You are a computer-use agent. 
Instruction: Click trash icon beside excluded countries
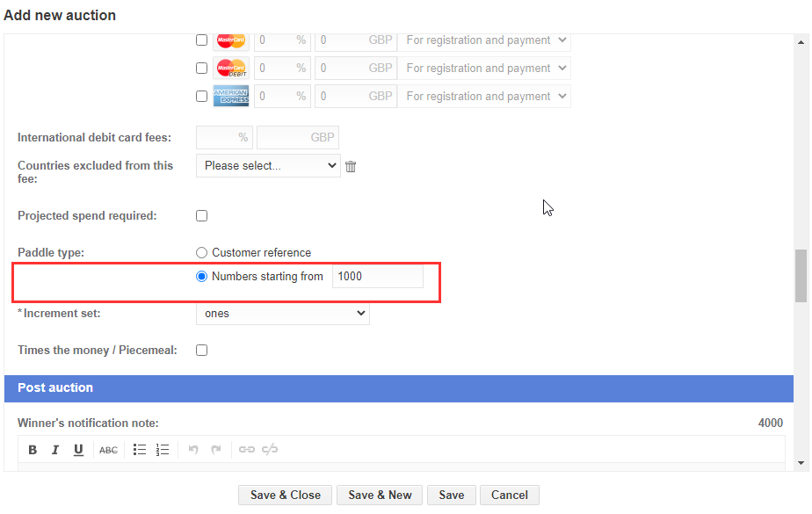[x=351, y=166]
